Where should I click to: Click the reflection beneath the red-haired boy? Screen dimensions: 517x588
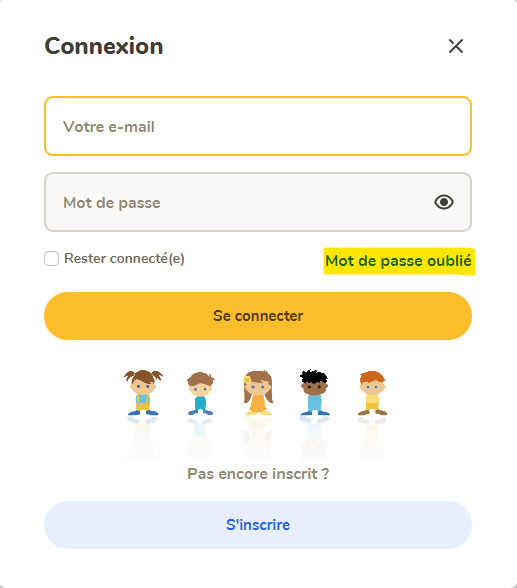click(x=372, y=438)
